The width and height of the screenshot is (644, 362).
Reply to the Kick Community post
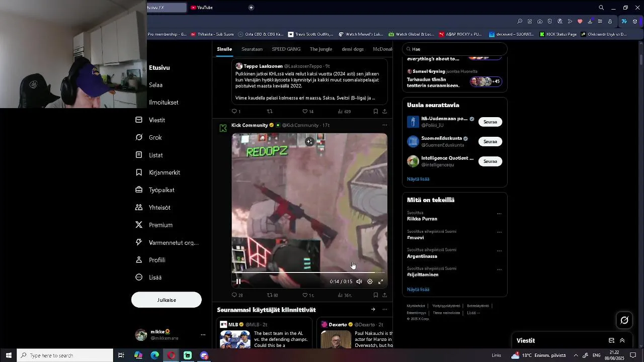point(237,295)
